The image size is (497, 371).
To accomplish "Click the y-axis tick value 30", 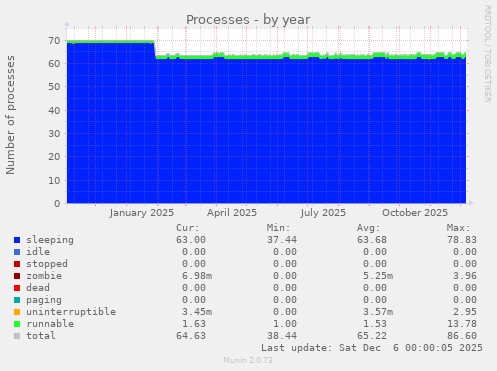I will click(x=54, y=133).
